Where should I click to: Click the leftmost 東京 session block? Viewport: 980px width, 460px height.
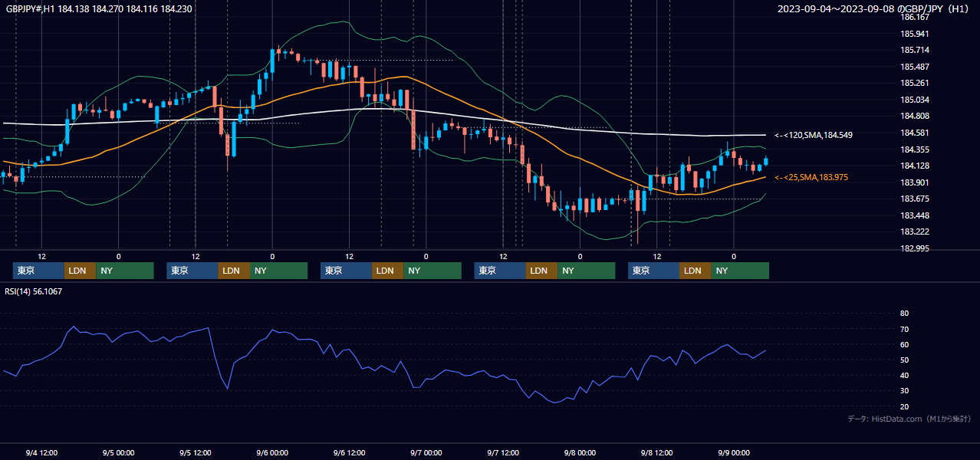38,271
